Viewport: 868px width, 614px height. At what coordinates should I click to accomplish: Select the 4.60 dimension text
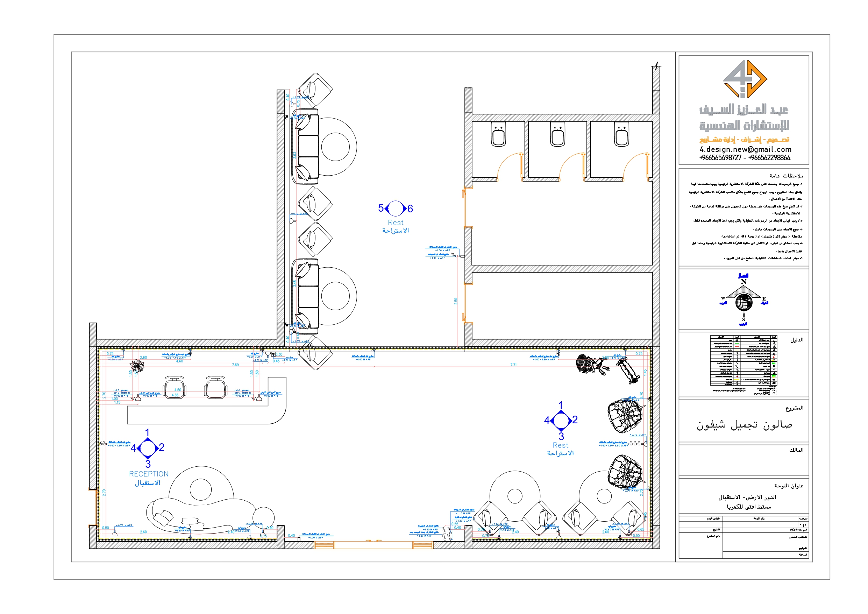(179, 361)
